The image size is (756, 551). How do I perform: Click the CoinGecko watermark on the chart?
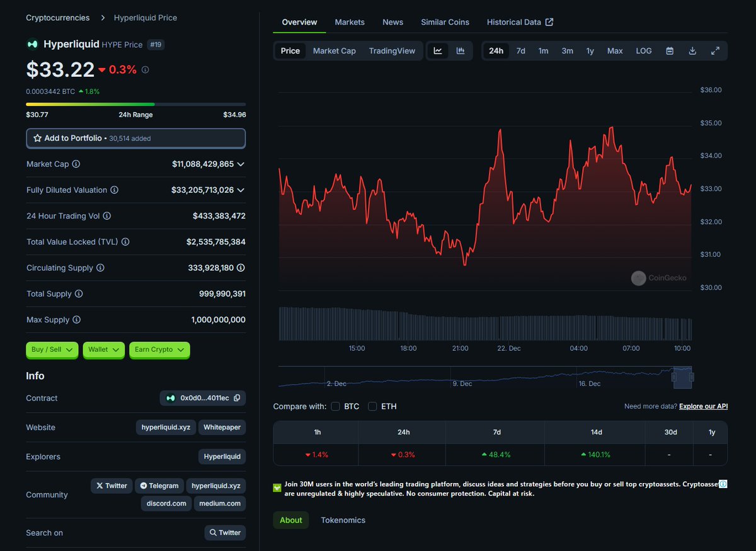tap(659, 278)
